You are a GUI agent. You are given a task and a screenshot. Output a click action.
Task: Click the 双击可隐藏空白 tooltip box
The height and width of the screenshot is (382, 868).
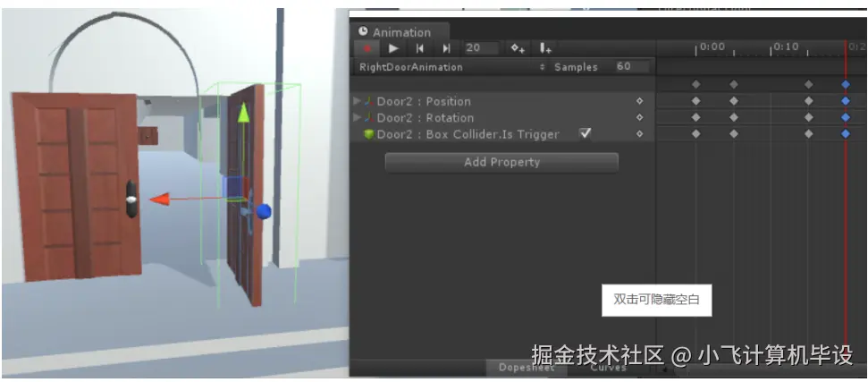point(656,300)
